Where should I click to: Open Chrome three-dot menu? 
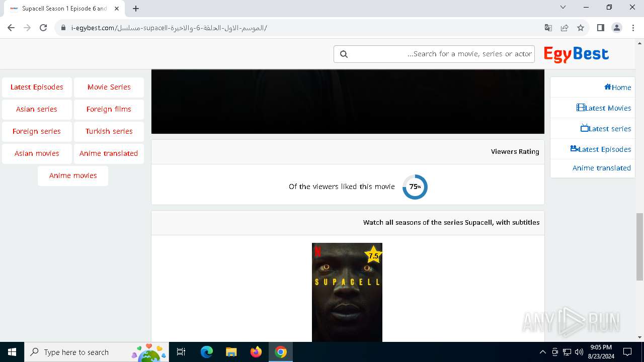point(633,28)
